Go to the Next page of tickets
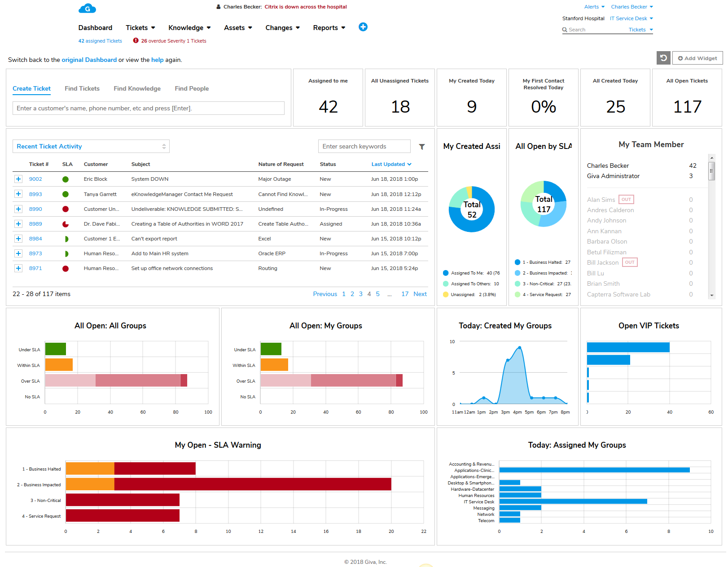The height and width of the screenshot is (567, 728). pyautogui.click(x=420, y=294)
